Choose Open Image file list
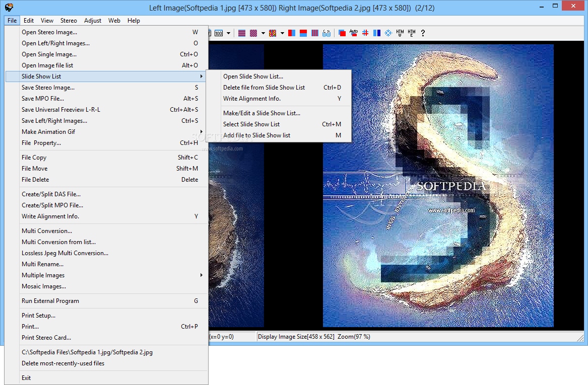The height and width of the screenshot is (385, 588). coord(106,65)
